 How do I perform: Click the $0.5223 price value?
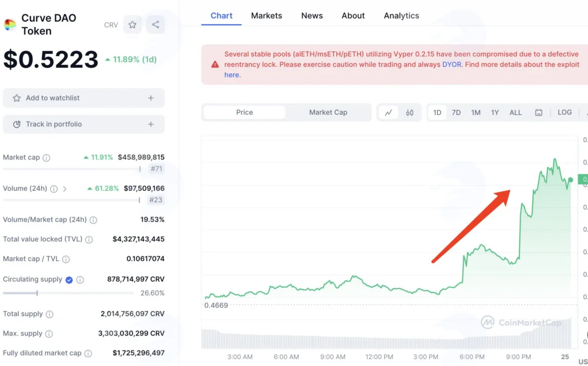coord(51,59)
